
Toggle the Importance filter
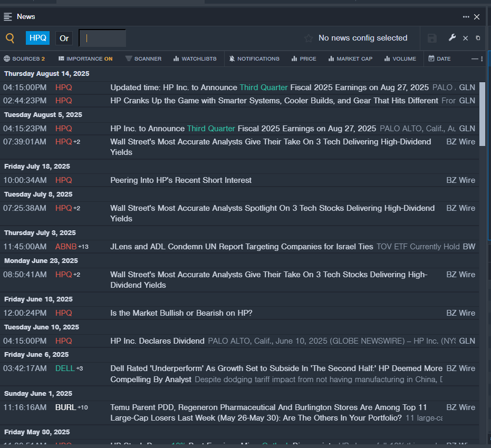point(85,59)
